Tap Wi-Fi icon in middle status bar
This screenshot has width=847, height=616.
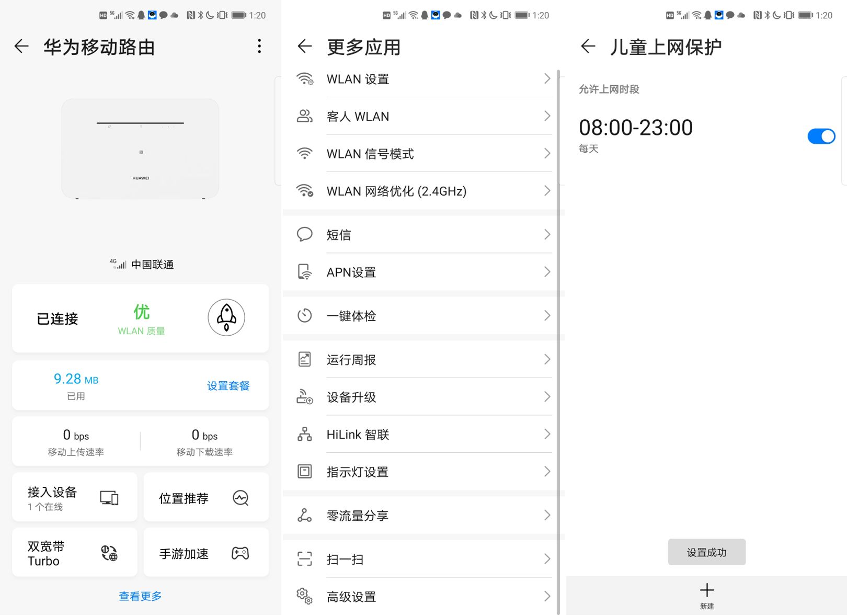pos(414,15)
